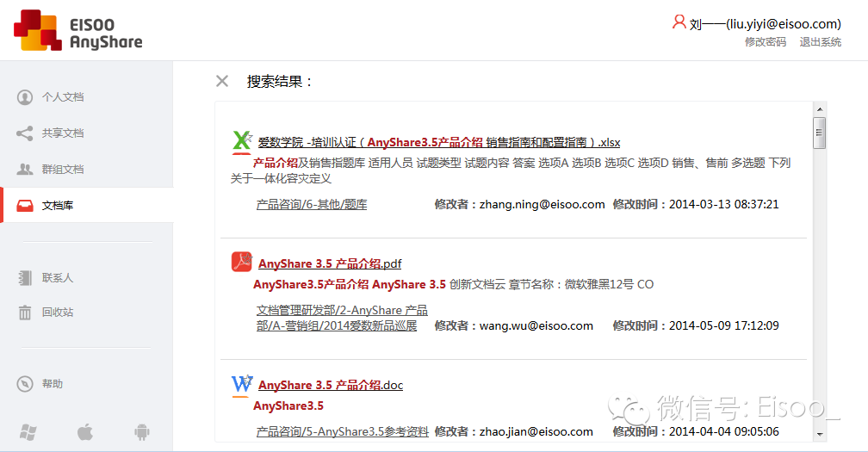868x452 pixels.
Task: Click the AnyShare3.5 snippet under the doc result
Action: pos(288,406)
